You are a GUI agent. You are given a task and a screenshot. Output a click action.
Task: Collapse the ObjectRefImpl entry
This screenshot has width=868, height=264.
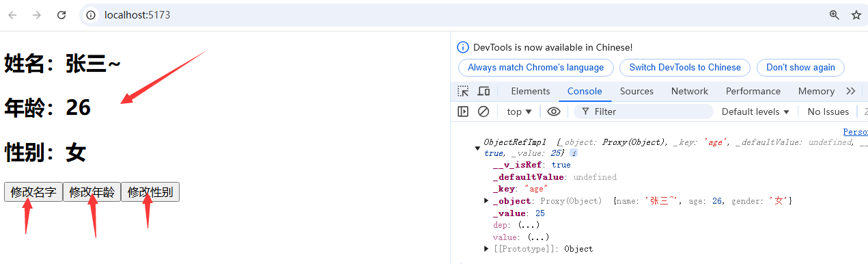coord(477,148)
